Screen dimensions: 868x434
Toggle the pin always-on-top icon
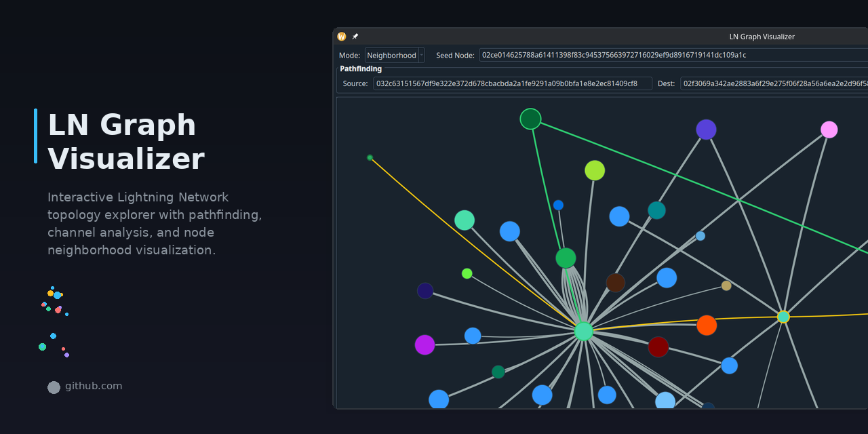[x=355, y=37]
